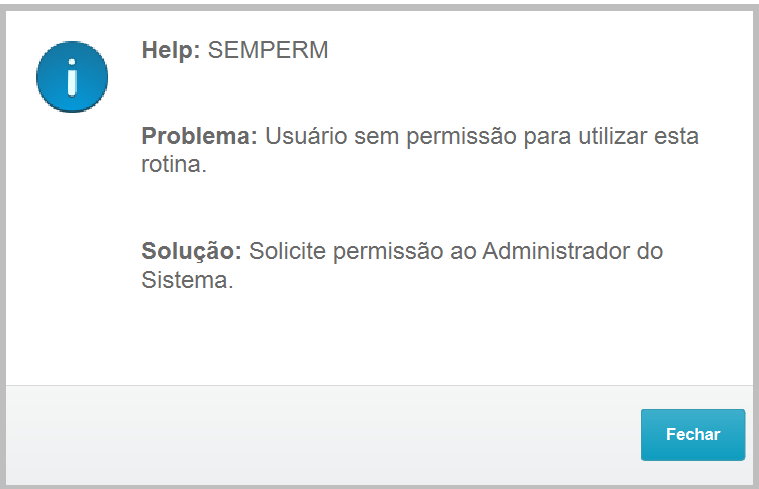Click the word "ao" before Administrador
This screenshot has height=489, width=759.
pyautogui.click(x=459, y=251)
